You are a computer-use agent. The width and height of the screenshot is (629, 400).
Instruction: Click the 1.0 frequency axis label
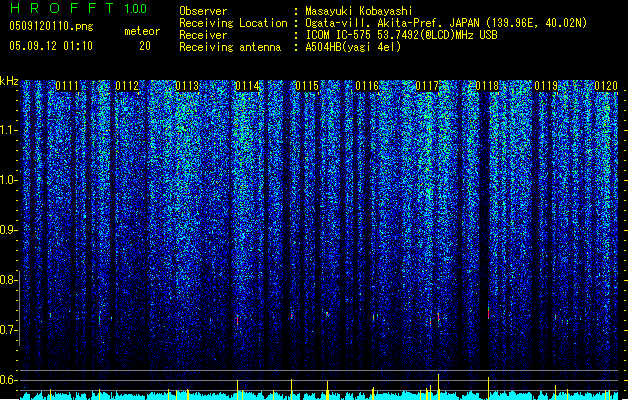point(8,180)
